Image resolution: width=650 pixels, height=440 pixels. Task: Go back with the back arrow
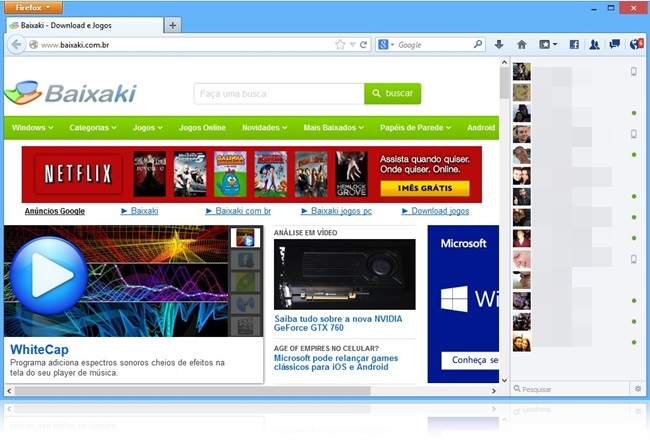coord(16,44)
